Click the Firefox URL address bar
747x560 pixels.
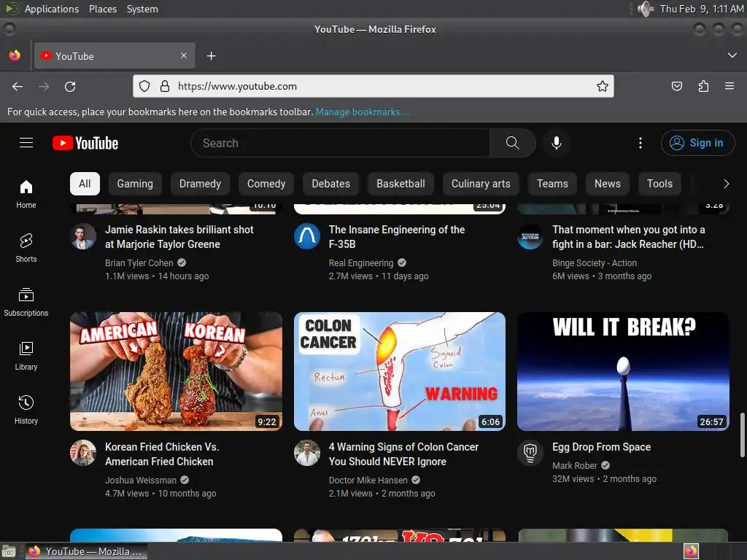373,86
